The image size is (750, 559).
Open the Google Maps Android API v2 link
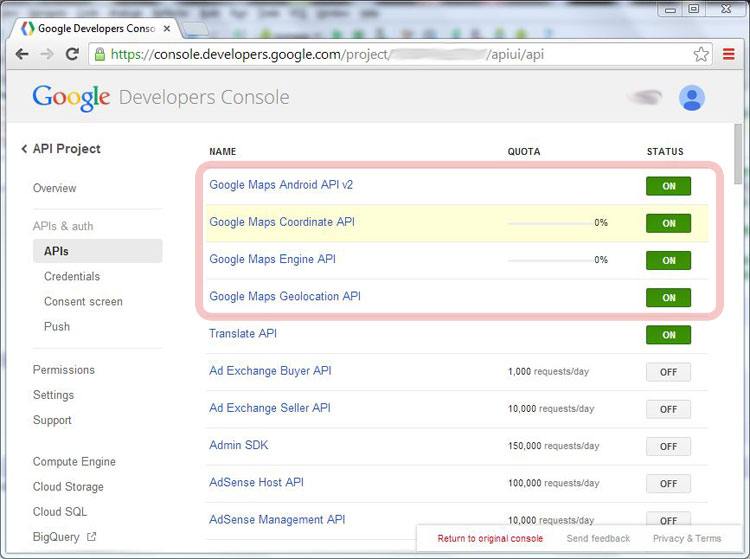tap(281, 185)
